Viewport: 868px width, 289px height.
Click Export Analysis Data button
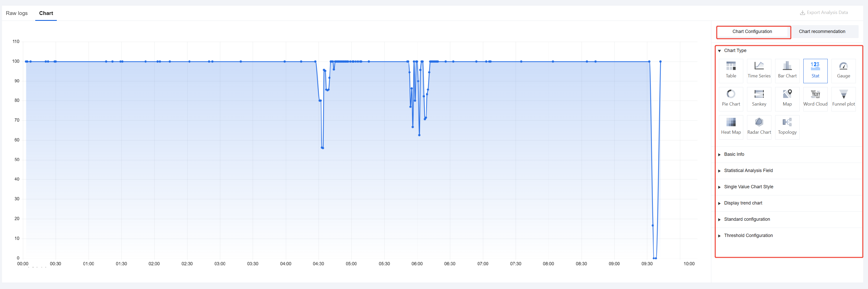[x=824, y=12]
